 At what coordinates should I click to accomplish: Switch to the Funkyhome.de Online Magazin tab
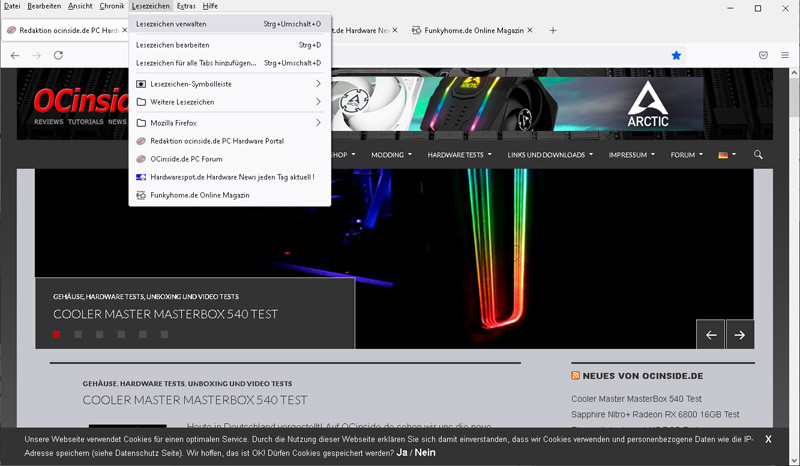pyautogui.click(x=473, y=31)
